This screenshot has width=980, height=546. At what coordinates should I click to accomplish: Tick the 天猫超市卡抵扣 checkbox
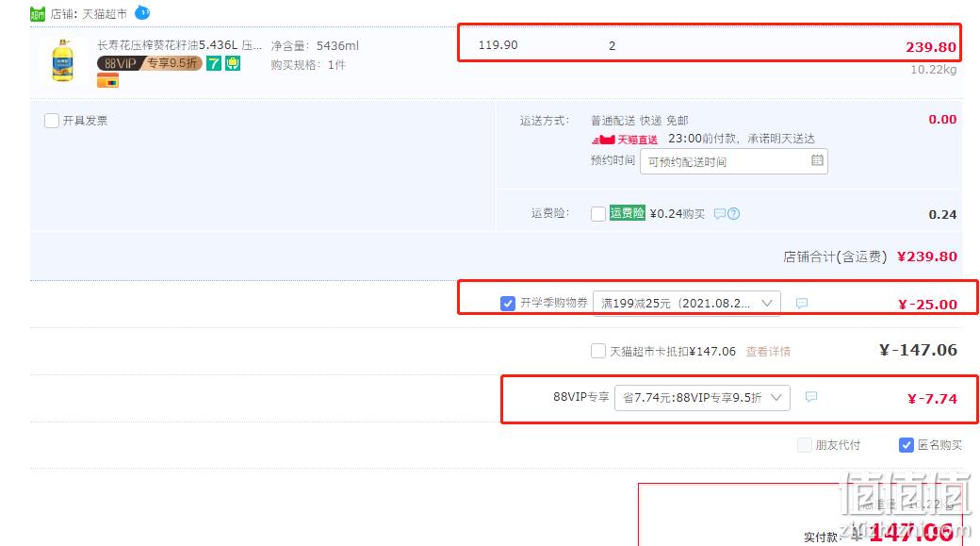[x=598, y=351]
